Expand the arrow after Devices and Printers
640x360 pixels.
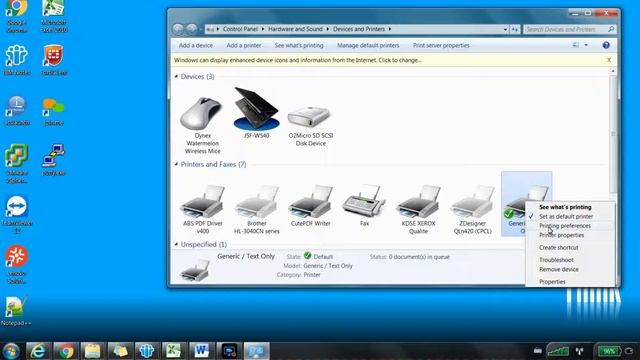pos(390,29)
